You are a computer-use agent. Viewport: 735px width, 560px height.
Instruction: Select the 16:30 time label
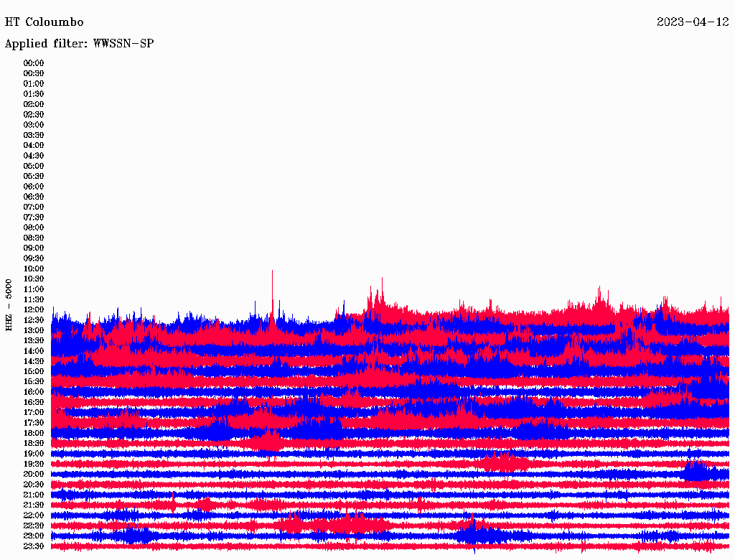click(34, 402)
